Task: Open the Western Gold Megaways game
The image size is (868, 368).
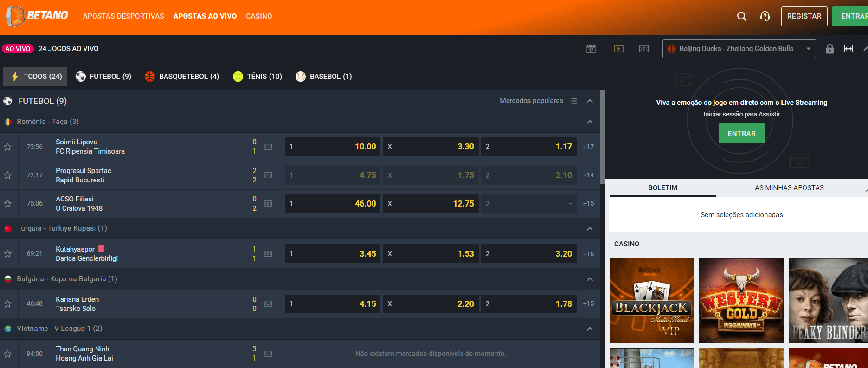Action: (x=741, y=301)
